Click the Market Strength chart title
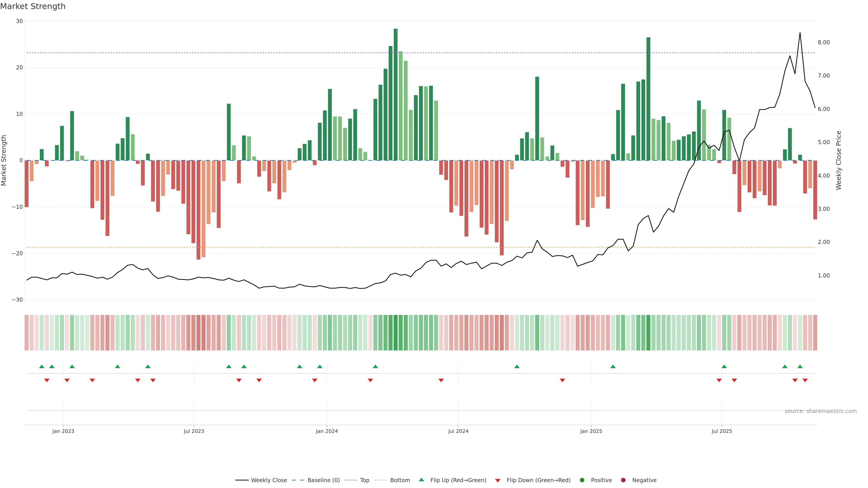868x488 pixels. [33, 6]
